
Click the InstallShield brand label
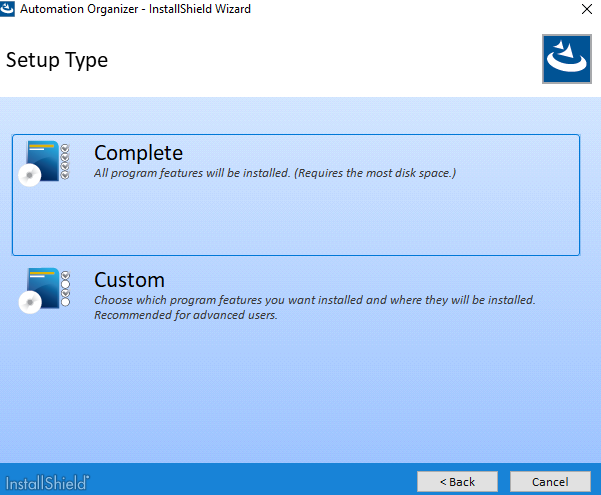coord(47,483)
